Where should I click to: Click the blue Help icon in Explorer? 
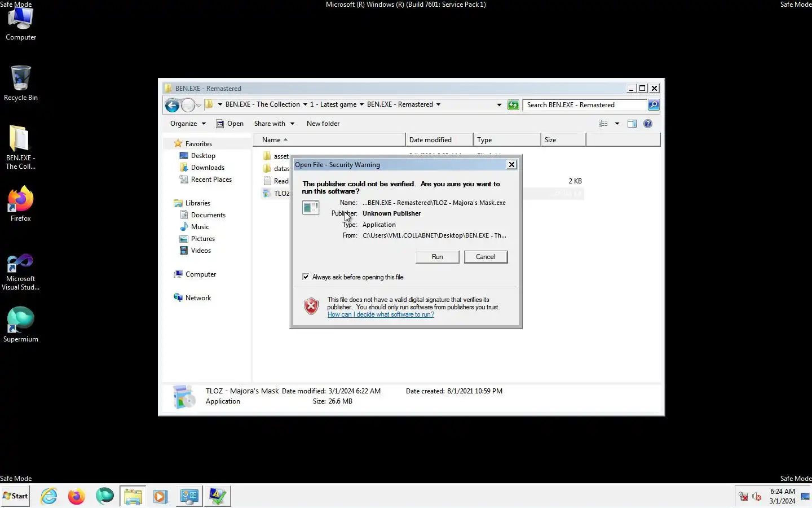648,124
